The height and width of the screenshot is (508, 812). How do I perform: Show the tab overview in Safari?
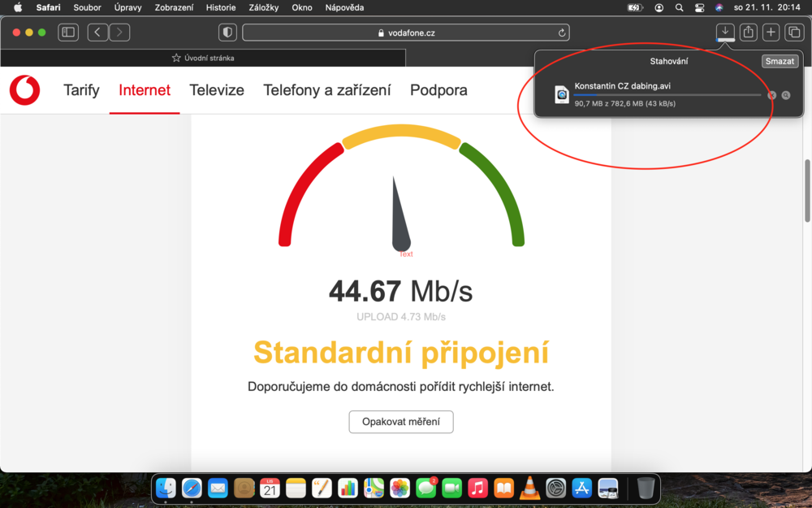793,32
